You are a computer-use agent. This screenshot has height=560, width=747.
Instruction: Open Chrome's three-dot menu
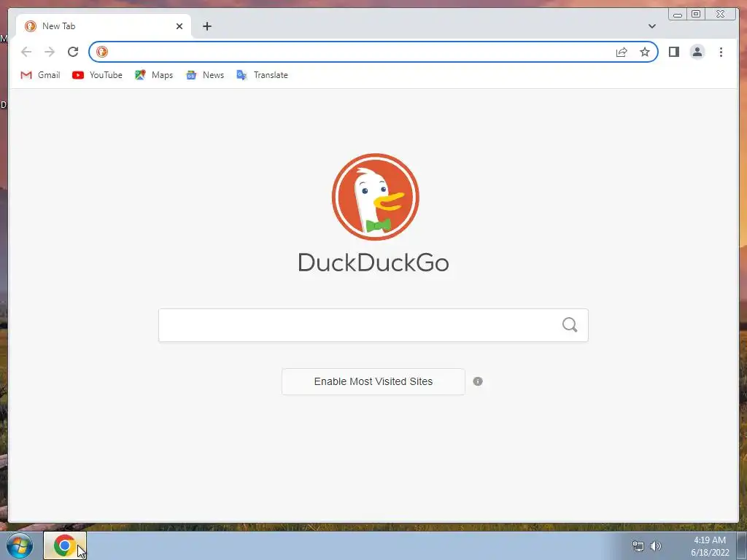tap(721, 52)
